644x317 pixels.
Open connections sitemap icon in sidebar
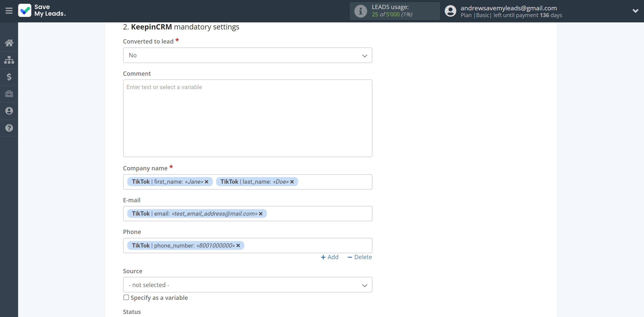pos(9,60)
